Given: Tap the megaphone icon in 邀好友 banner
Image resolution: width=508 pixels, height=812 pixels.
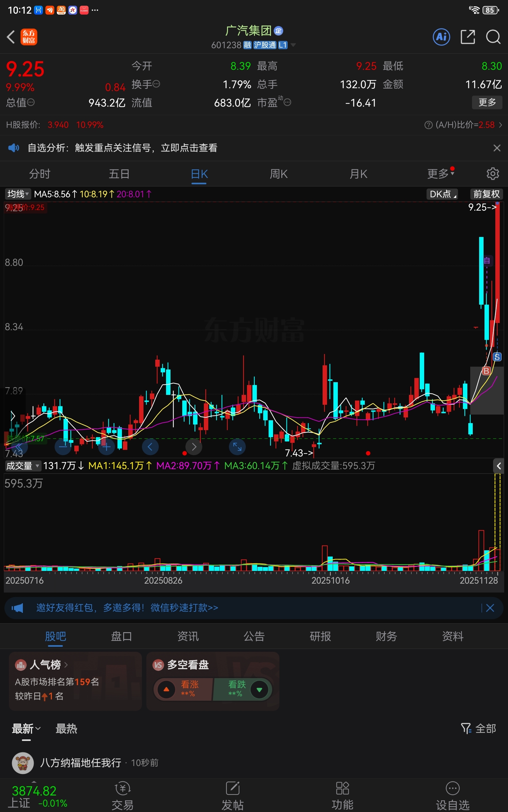Looking at the screenshot, I should tap(17, 608).
